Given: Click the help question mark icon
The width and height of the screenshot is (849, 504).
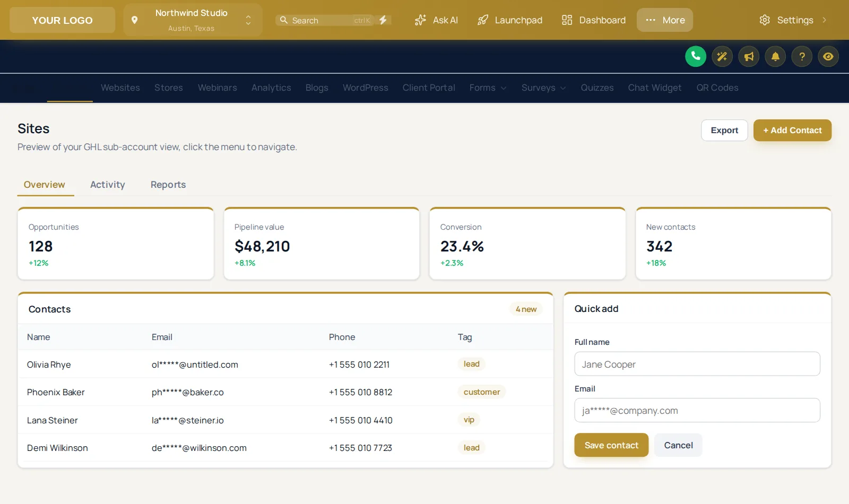Looking at the screenshot, I should 802,56.
